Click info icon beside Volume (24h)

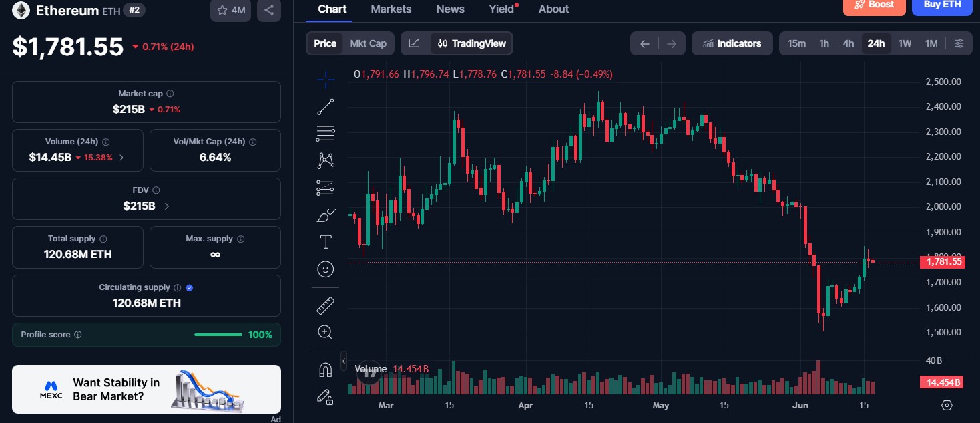pyautogui.click(x=106, y=142)
